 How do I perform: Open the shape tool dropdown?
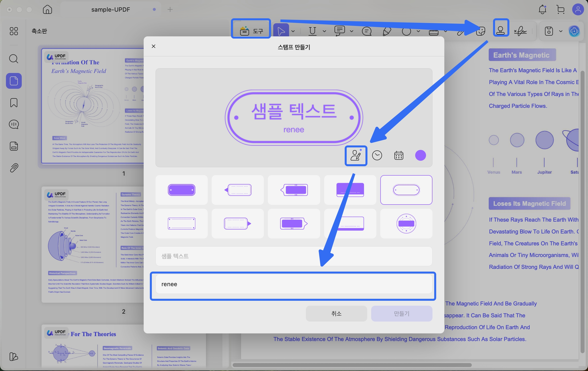point(418,31)
